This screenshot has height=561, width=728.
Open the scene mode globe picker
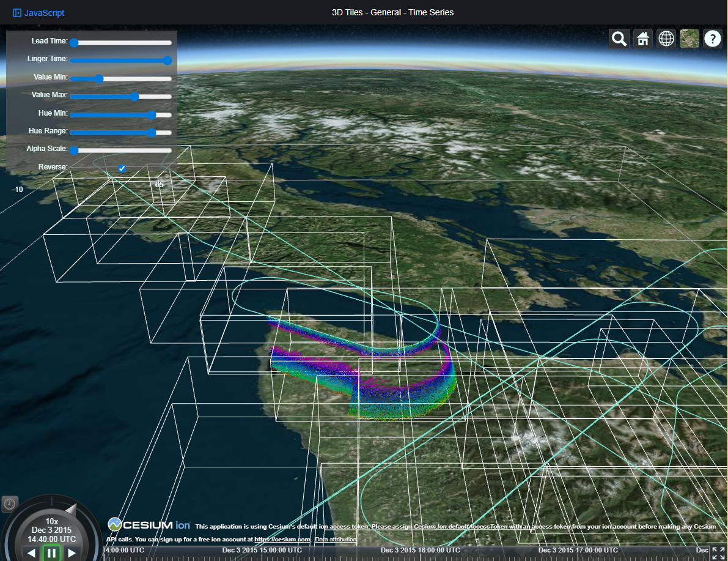[x=666, y=39]
